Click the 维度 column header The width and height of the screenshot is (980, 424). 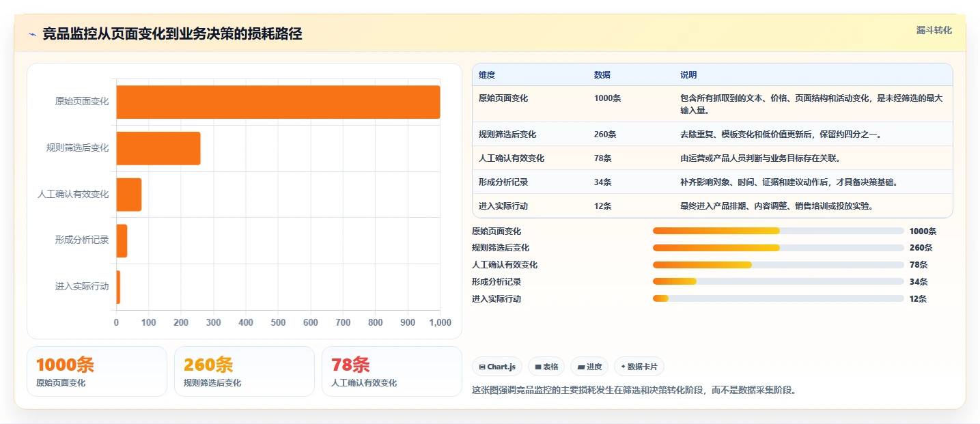487,74
